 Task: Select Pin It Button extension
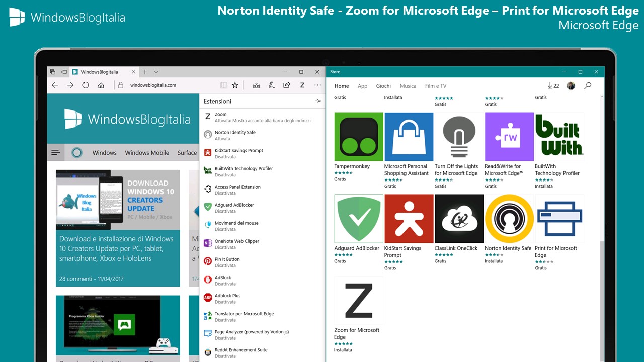[x=262, y=262]
